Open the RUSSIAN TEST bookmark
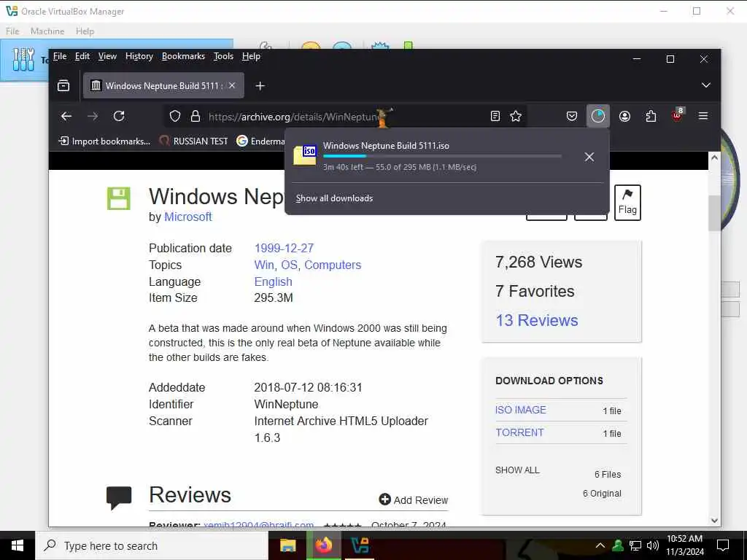 click(193, 141)
